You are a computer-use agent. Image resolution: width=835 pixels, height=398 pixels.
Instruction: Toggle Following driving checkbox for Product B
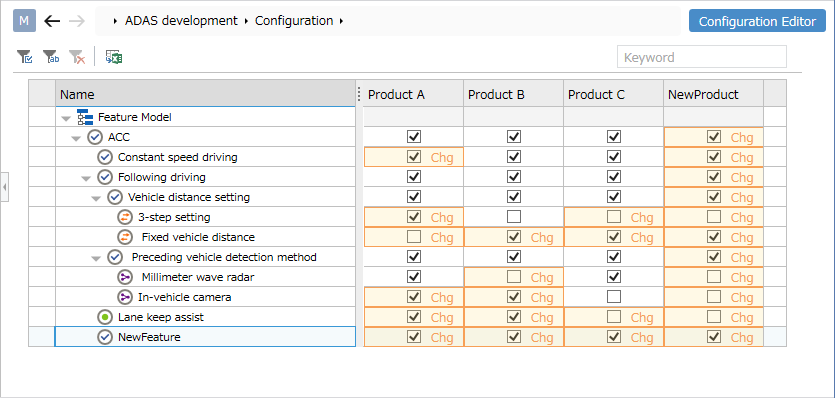coord(514,177)
